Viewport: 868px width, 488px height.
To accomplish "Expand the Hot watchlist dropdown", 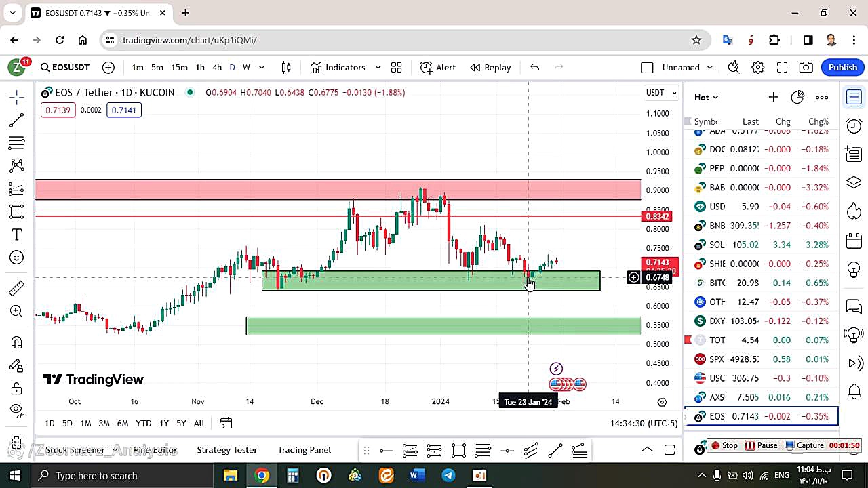I will point(706,97).
